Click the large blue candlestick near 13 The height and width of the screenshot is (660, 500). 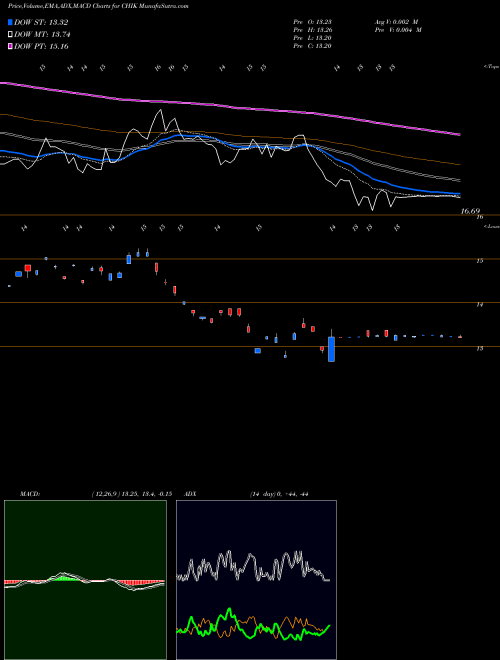(332, 349)
